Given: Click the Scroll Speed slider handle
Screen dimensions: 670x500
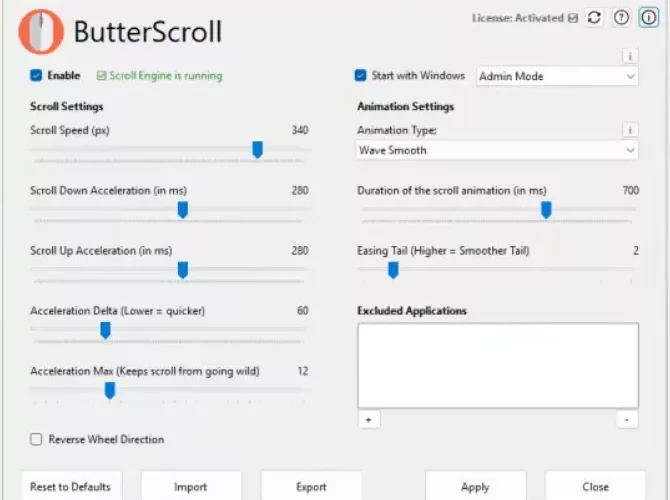Looking at the screenshot, I should point(257,150).
